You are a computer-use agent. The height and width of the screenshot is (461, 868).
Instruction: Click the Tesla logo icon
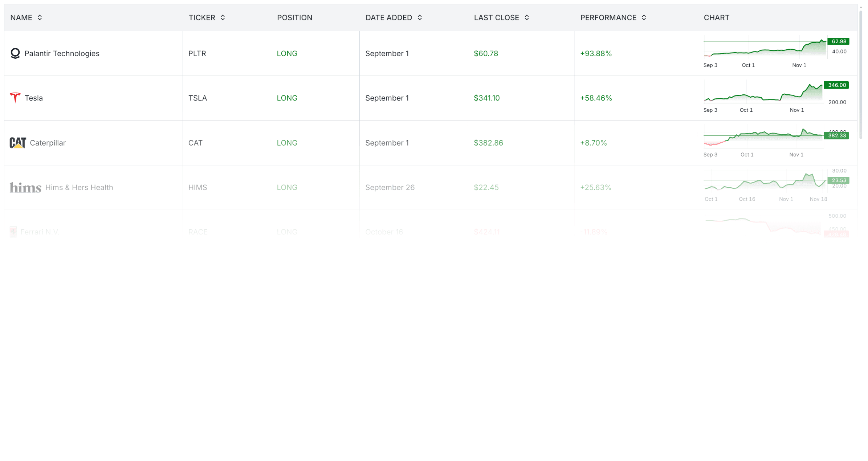(x=15, y=98)
